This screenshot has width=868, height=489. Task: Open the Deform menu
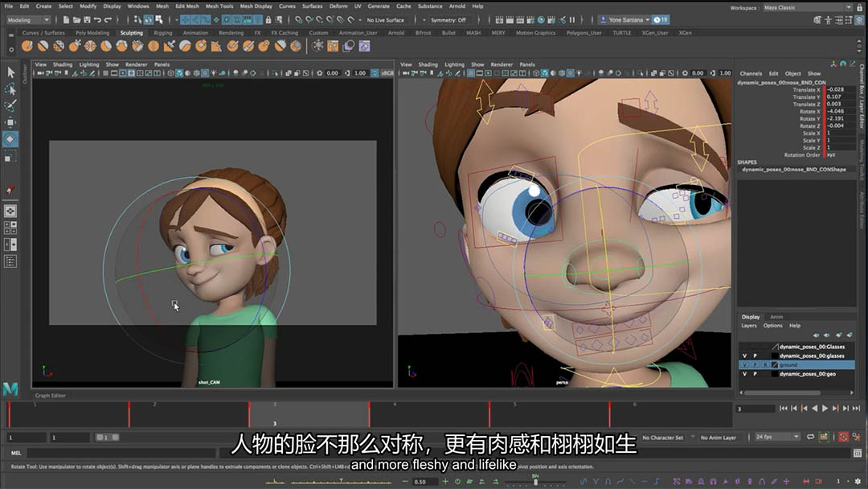pos(338,6)
